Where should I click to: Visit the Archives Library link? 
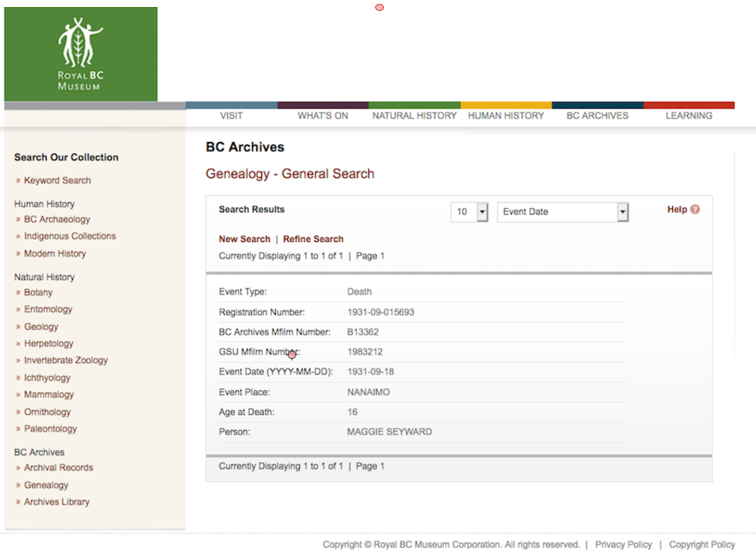coord(57,502)
